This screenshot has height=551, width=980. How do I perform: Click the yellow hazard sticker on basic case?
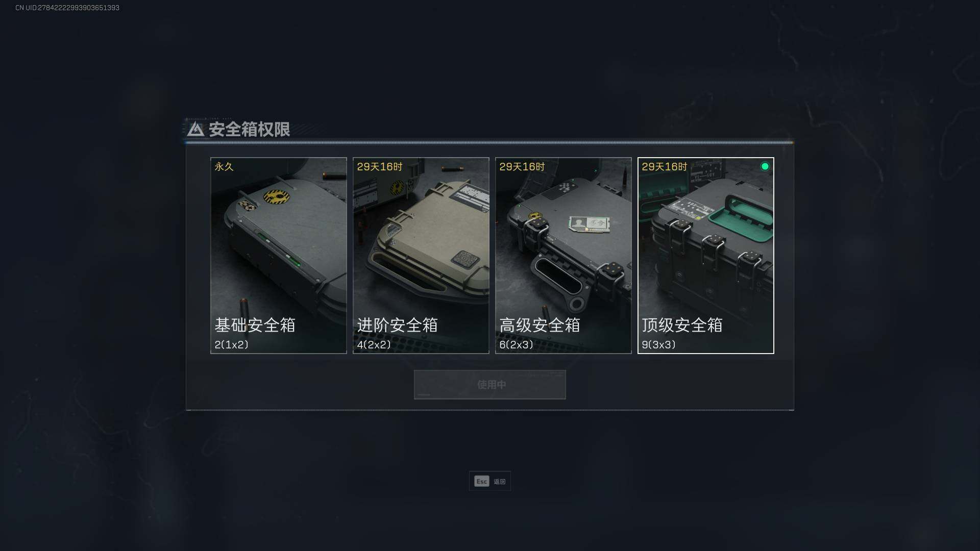(277, 196)
